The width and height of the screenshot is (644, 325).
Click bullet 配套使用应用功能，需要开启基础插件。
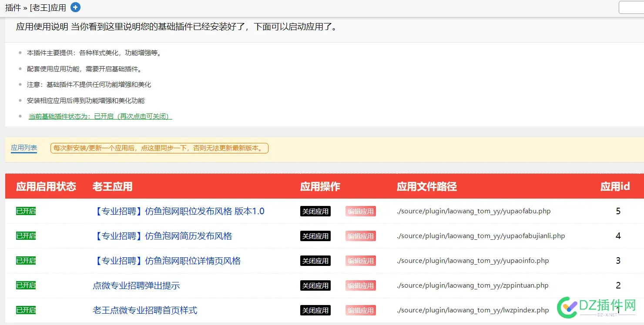[84, 69]
